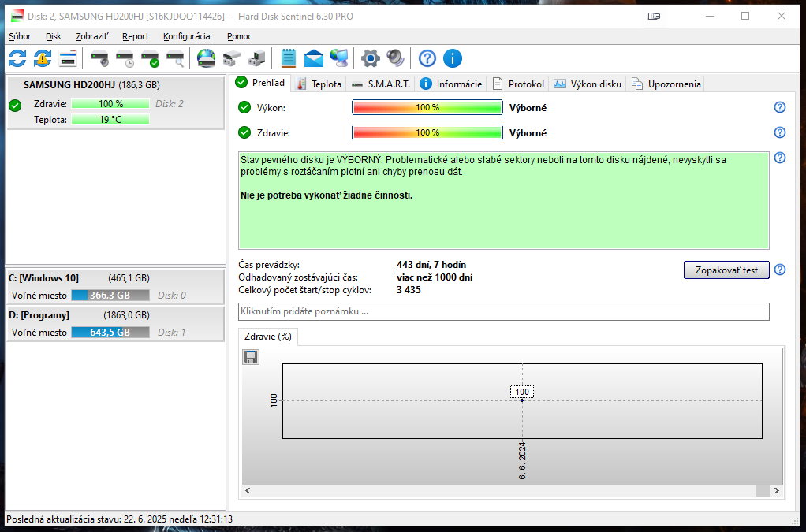
Task: Click the chart's right scroll arrow
Action: coord(777,491)
